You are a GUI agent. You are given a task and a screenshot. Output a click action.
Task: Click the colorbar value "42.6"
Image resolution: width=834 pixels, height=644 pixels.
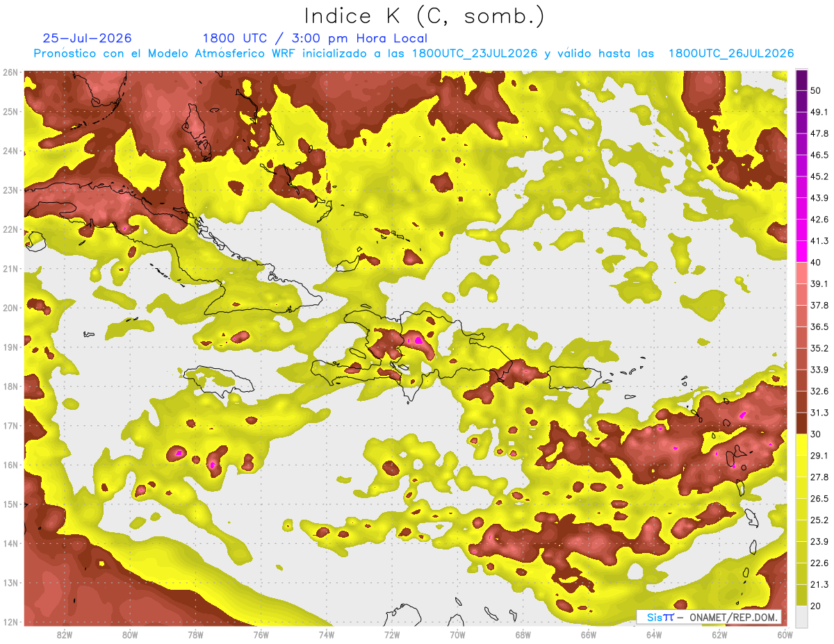tap(819, 220)
